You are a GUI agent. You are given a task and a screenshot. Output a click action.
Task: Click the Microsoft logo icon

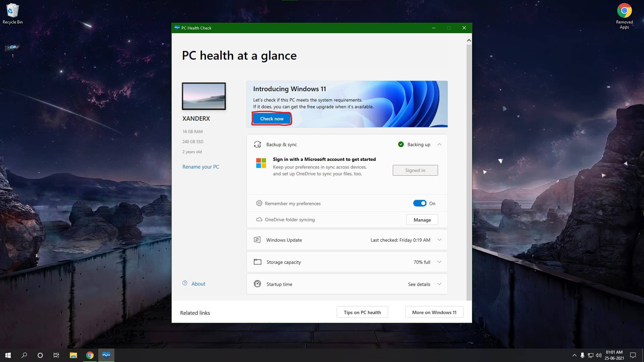(x=261, y=163)
